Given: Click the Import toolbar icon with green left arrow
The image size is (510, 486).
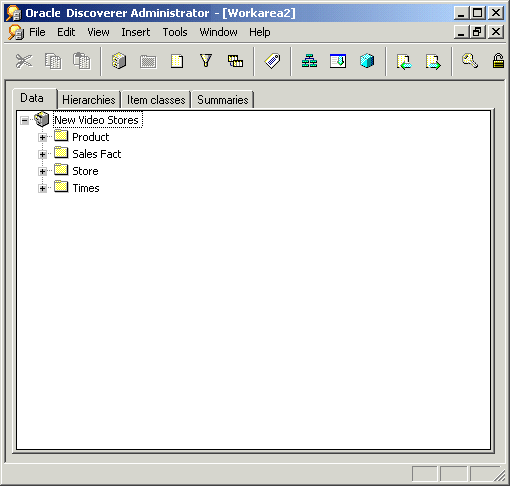Looking at the screenshot, I should [404, 62].
